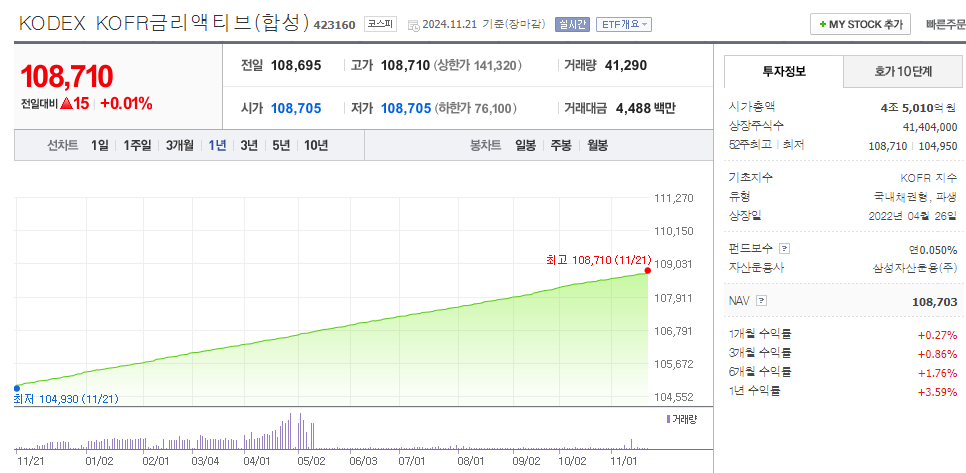Image resolution: width=966 pixels, height=473 pixels.
Task: Click the 3개월 수익률 +0.86% value
Action: point(937,354)
